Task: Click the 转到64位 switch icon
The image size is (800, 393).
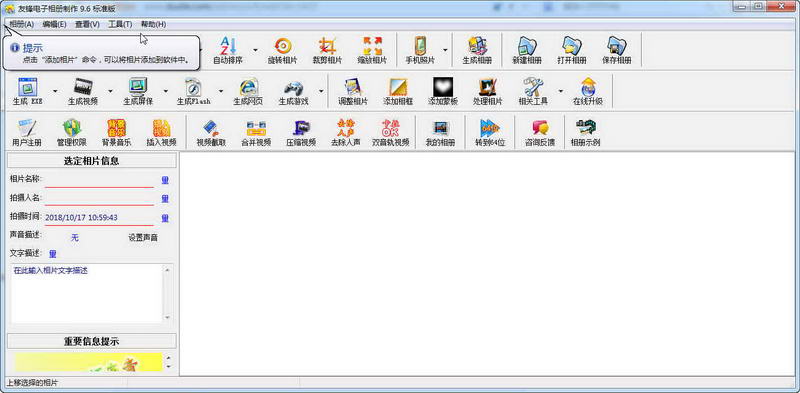Action: [490, 133]
